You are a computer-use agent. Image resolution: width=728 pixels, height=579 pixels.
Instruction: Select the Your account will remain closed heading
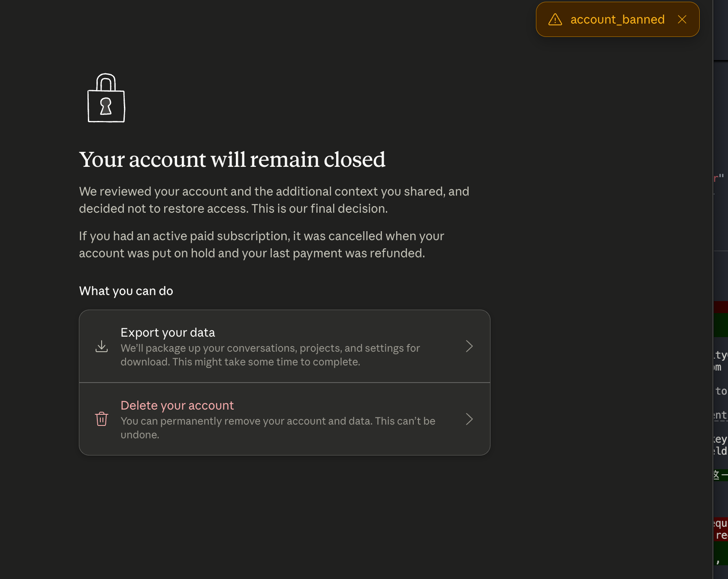232,160
